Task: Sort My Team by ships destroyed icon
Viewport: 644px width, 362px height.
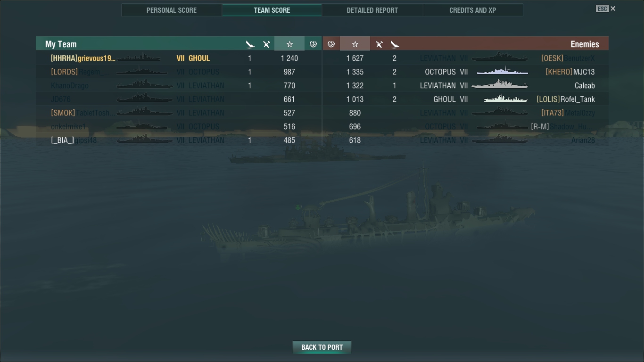Action: (250, 44)
